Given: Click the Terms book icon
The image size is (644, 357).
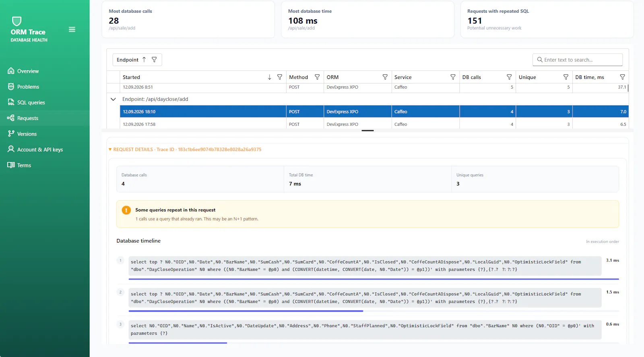Looking at the screenshot, I should coord(11,165).
